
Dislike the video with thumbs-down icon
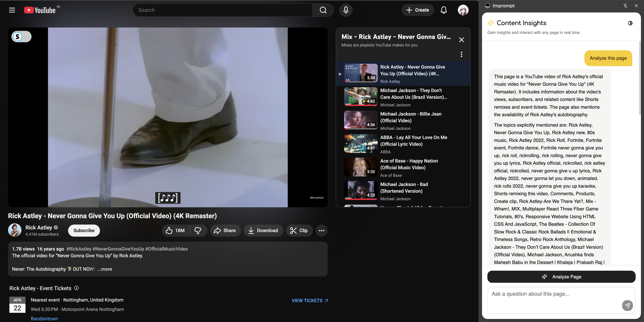coord(198,230)
